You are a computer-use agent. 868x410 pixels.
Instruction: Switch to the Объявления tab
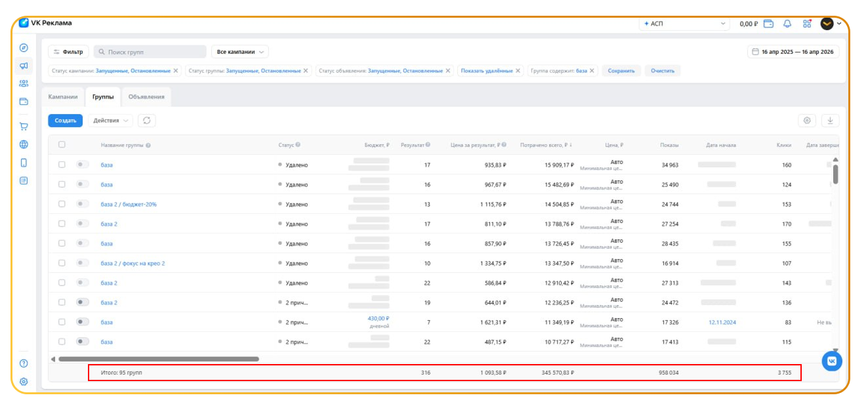pos(146,96)
